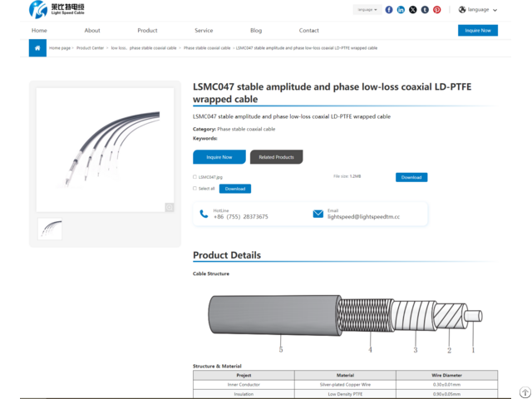Download the LSMC047.jpg file

click(411, 177)
